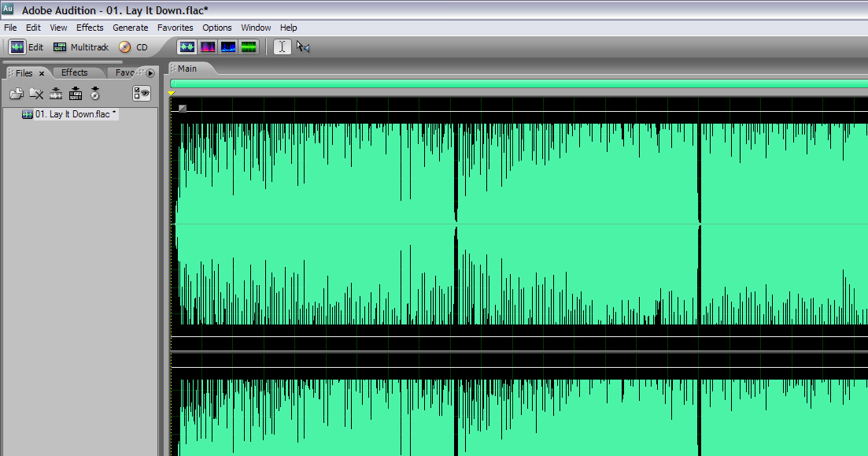Open the Favorites menu
Viewport: 868px width, 456px height.
coord(175,27)
